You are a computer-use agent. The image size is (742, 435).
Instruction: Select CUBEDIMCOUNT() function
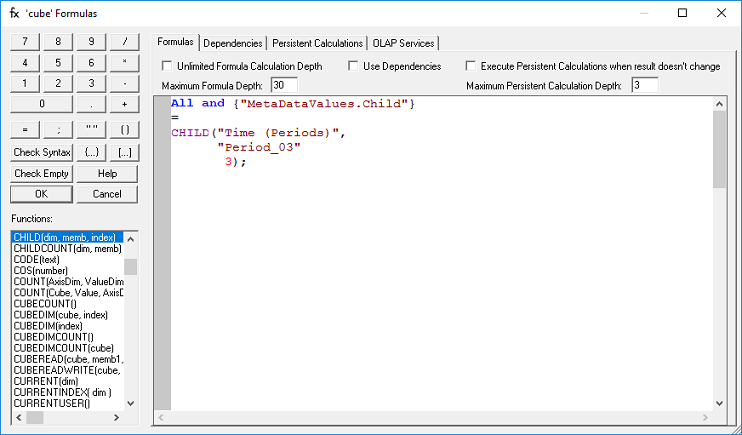[67, 337]
